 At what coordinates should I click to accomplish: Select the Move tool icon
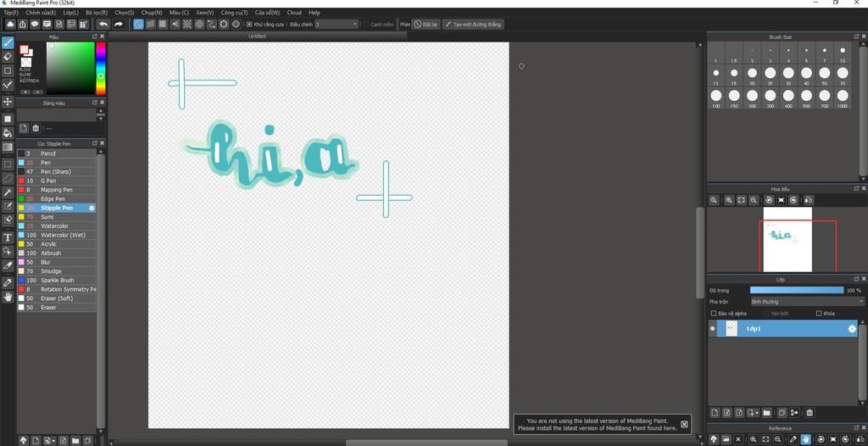8,102
